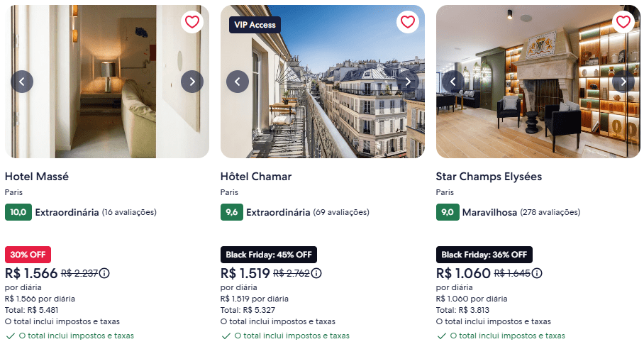644x354 pixels.
Task: Open price info icon for Hotel Massé
Action: 104,273
